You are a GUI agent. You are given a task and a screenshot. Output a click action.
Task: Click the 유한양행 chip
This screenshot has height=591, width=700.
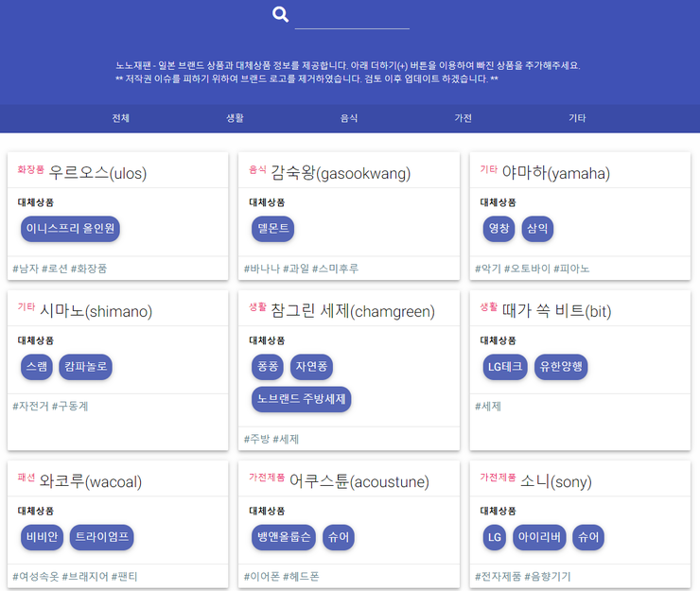pyautogui.click(x=561, y=367)
